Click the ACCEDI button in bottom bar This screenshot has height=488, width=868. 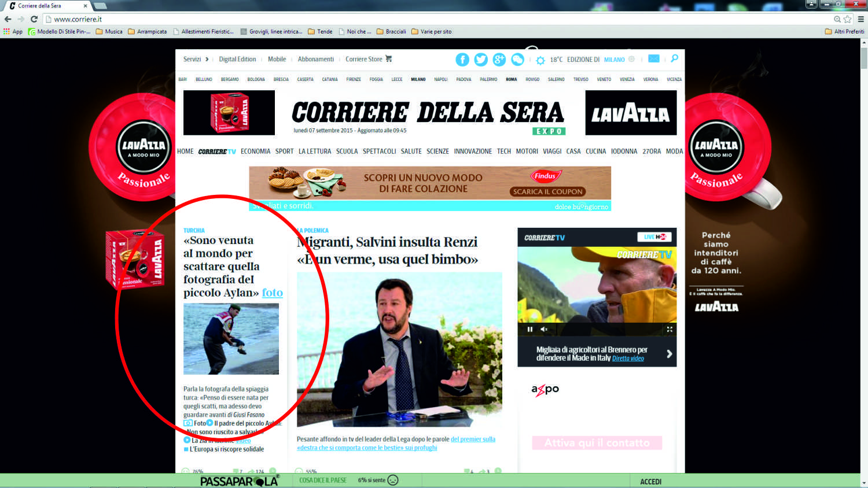650,482
